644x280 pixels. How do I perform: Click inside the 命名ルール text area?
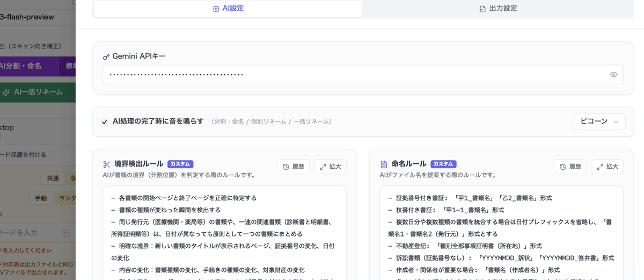pyautogui.click(x=502, y=233)
